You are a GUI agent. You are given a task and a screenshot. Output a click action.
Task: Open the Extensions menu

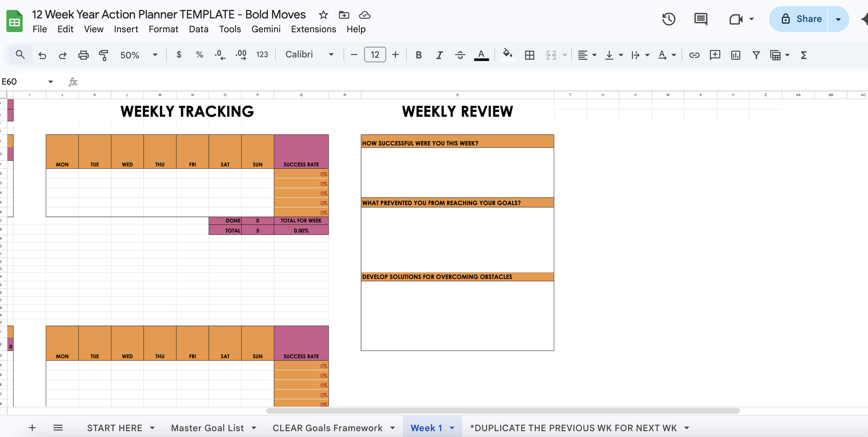[313, 29]
